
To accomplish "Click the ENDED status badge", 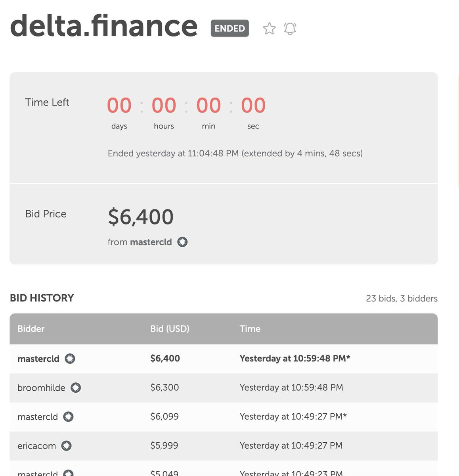I will 230,29.
